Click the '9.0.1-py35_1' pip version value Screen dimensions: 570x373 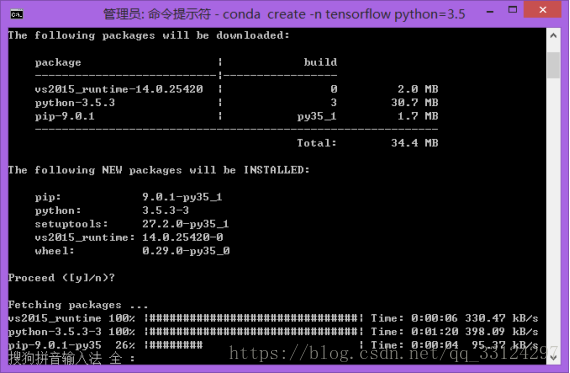182,197
